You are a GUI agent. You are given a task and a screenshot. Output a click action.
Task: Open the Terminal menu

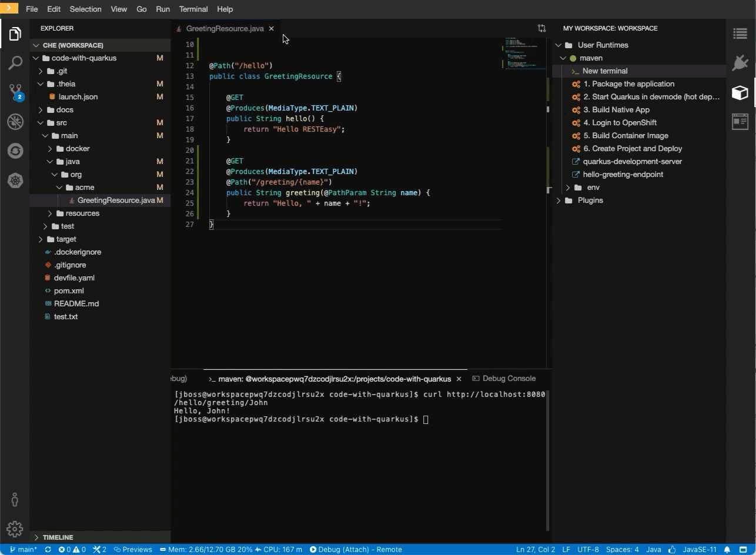click(x=193, y=9)
